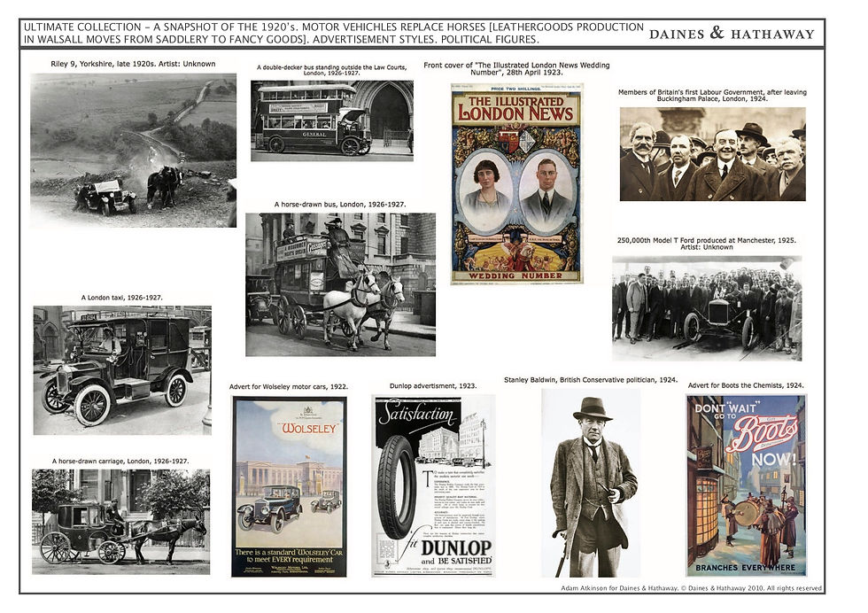Select the horse-drawn carriage London photo
This screenshot has height=613, width=868.
point(120,522)
